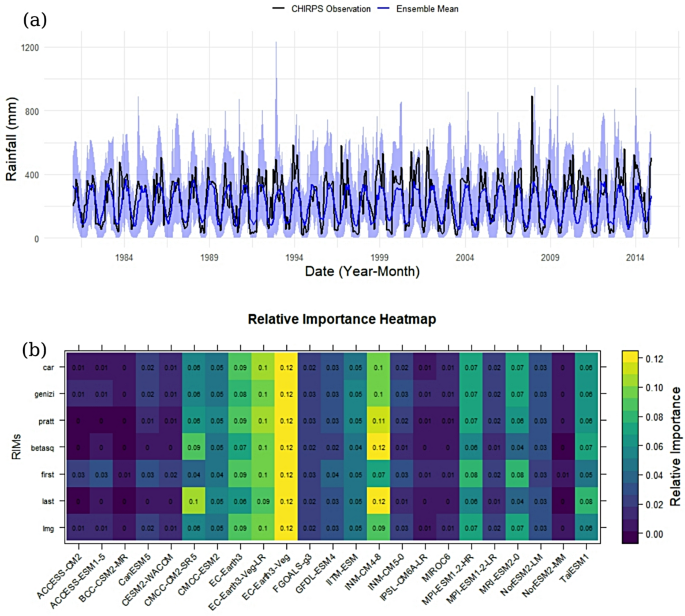Screen dimensions: 685x616
Task: Select the lmg row label
Action: pyautogui.click(x=48, y=528)
